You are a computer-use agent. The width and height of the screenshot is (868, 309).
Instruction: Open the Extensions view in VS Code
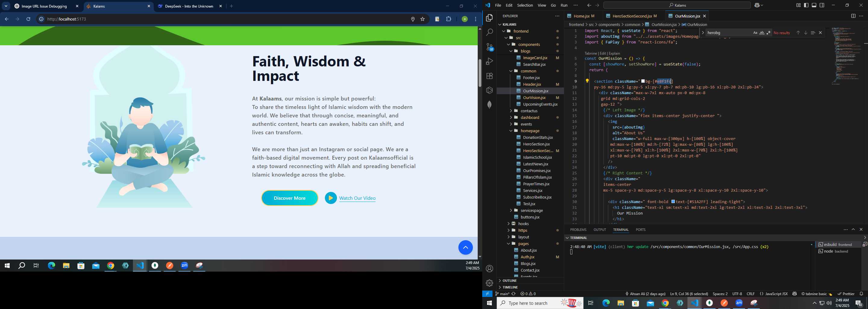pyautogui.click(x=489, y=76)
